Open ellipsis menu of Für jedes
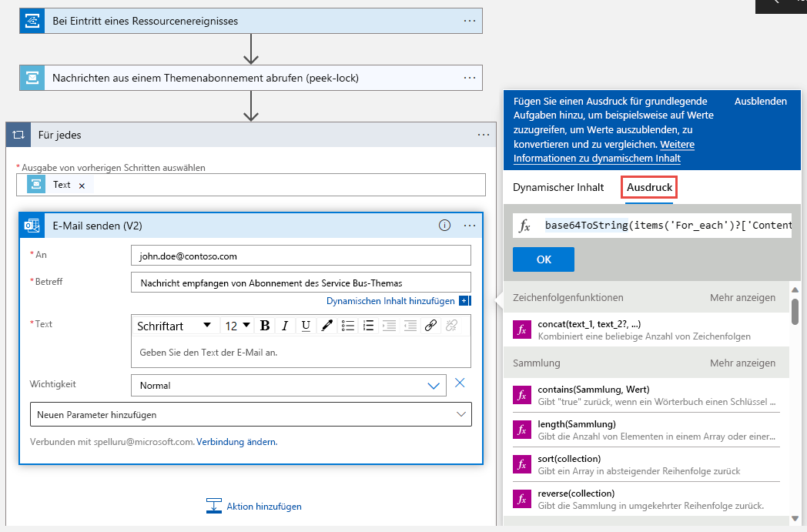 484,135
